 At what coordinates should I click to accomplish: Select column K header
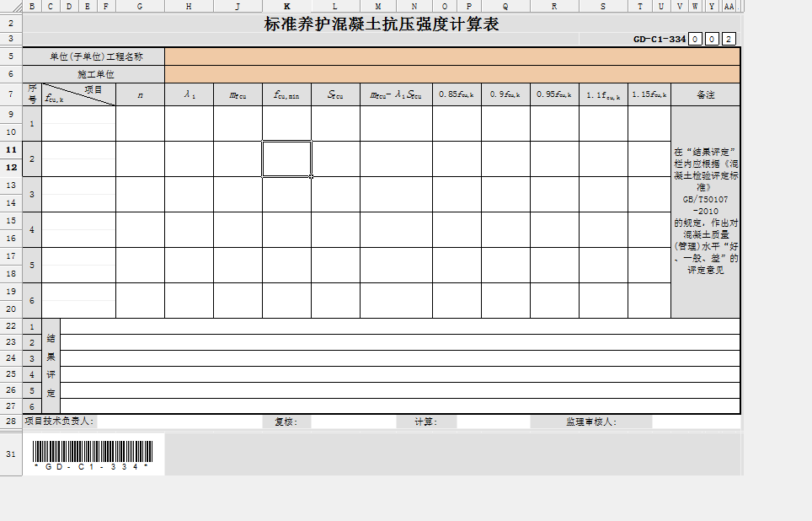[286, 6]
